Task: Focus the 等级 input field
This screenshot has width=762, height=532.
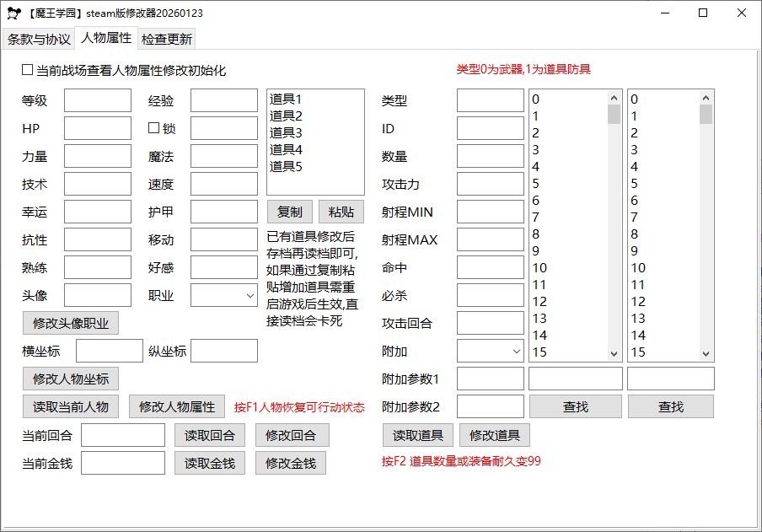Action: click(98, 100)
